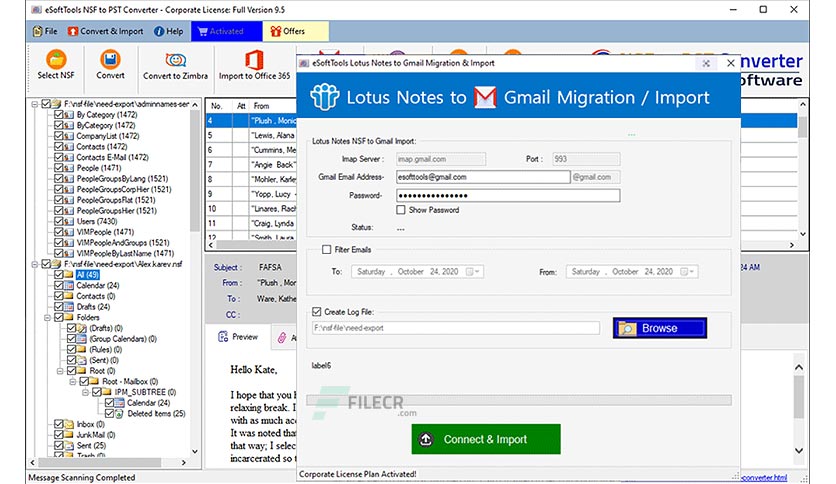This screenshot has width=836, height=484.
Task: Click the Gmail Email Address input field
Action: point(483,177)
